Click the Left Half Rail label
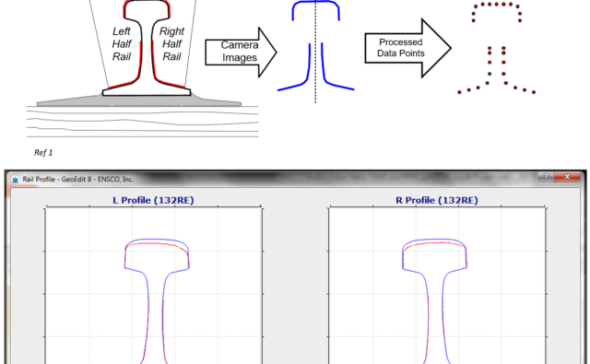This screenshot has width=590, height=364. [x=122, y=43]
